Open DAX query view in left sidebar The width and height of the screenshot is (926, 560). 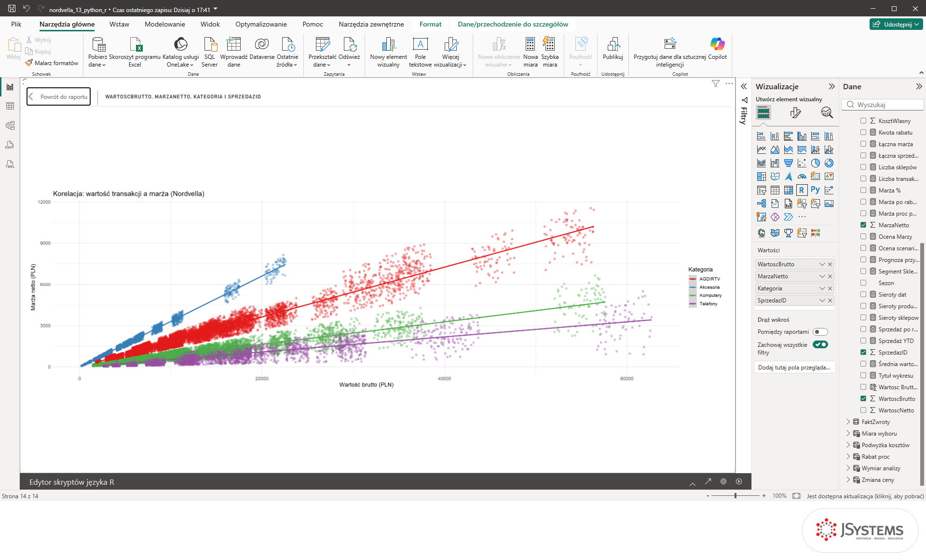click(10, 145)
